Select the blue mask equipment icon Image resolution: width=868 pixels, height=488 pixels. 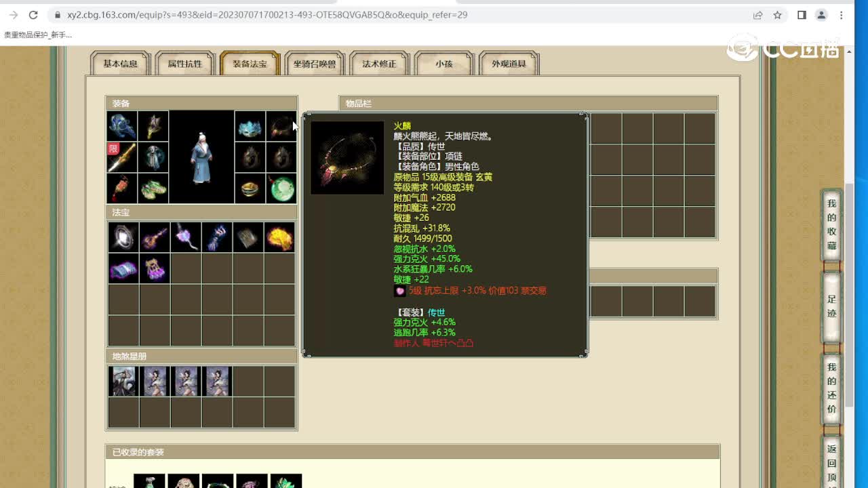point(250,126)
